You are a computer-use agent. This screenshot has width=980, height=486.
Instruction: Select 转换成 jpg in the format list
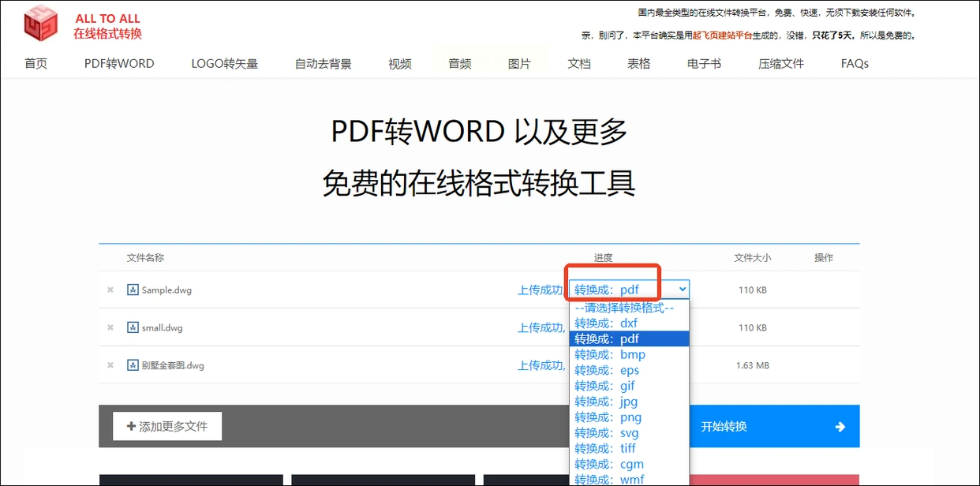629,402
